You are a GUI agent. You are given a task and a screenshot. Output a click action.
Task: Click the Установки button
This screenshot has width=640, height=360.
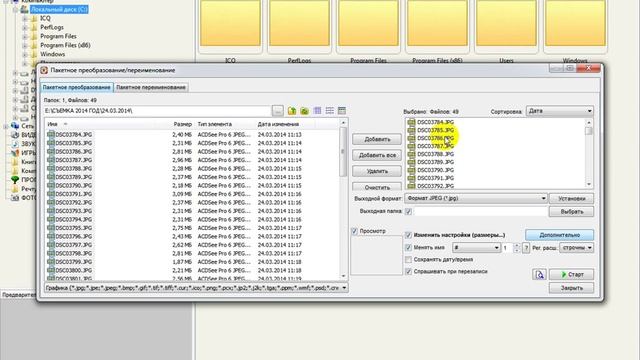[571, 198]
